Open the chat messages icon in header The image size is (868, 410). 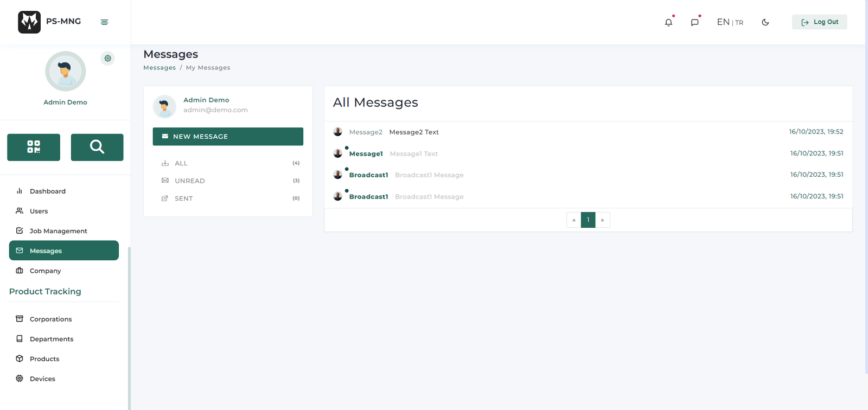point(694,22)
